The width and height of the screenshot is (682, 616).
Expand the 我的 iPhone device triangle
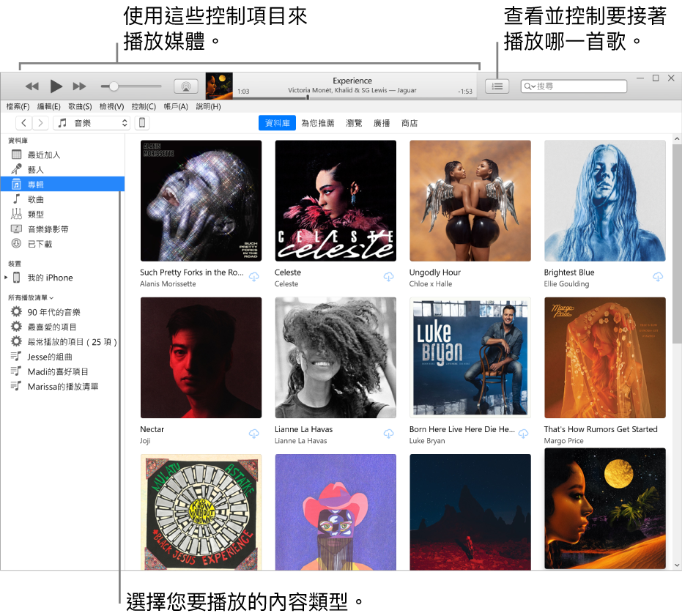tap(6, 278)
